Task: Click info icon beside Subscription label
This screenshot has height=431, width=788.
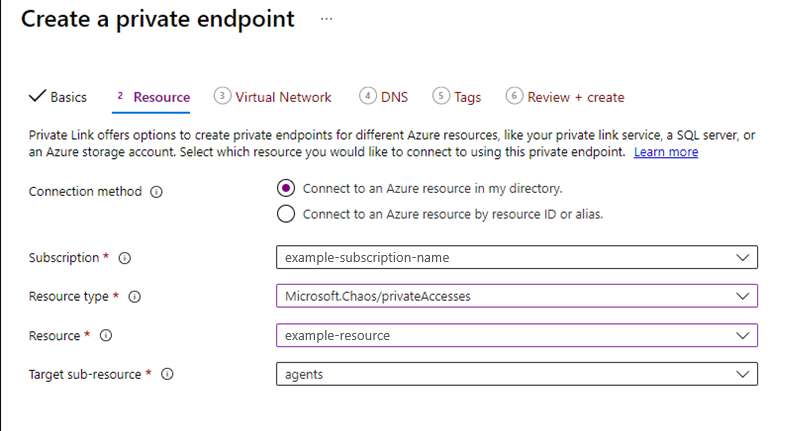Action: [x=125, y=258]
